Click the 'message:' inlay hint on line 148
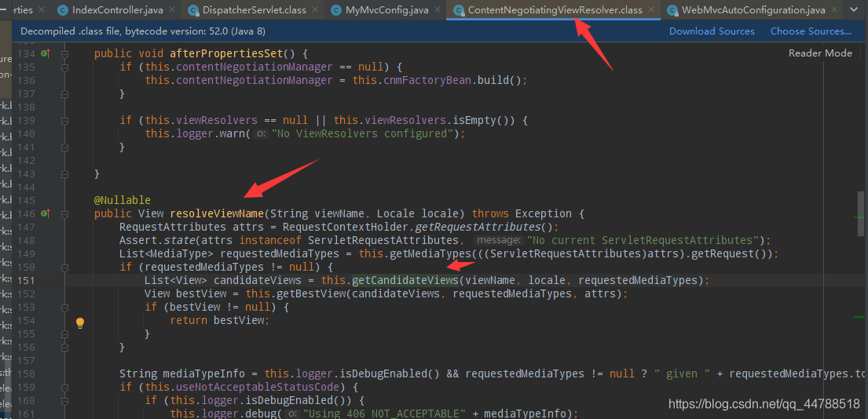Viewport: 868px width, 419px height. coord(500,240)
